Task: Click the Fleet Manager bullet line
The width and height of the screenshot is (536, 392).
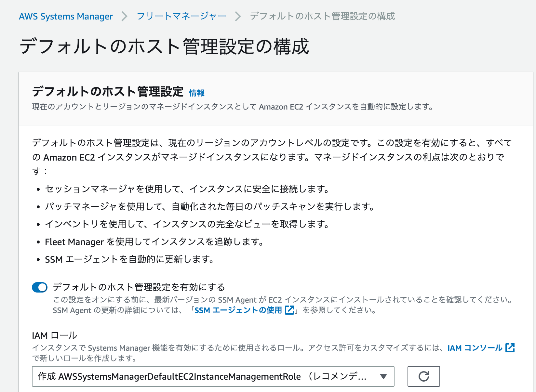Action: (154, 242)
